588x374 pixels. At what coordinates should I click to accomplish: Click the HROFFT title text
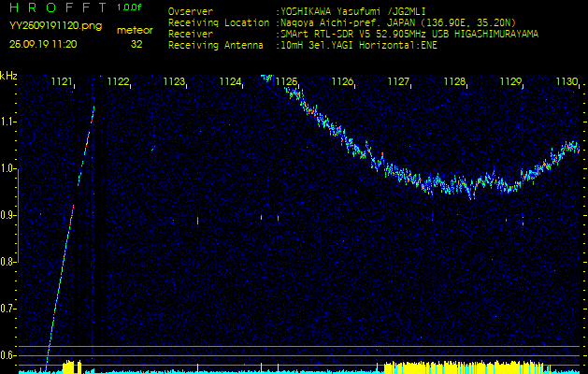point(56,7)
